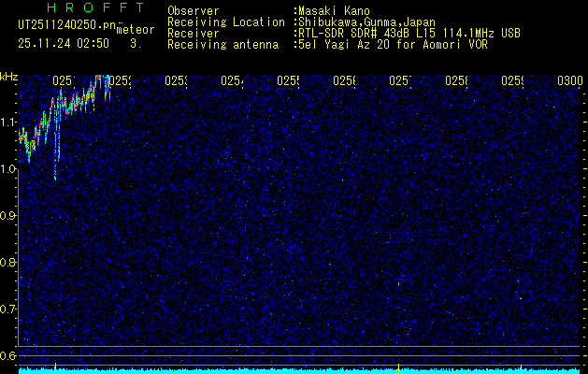The image size is (588, 374).
Task: Click the 1.1 kHz frequency label
Action: 8,122
